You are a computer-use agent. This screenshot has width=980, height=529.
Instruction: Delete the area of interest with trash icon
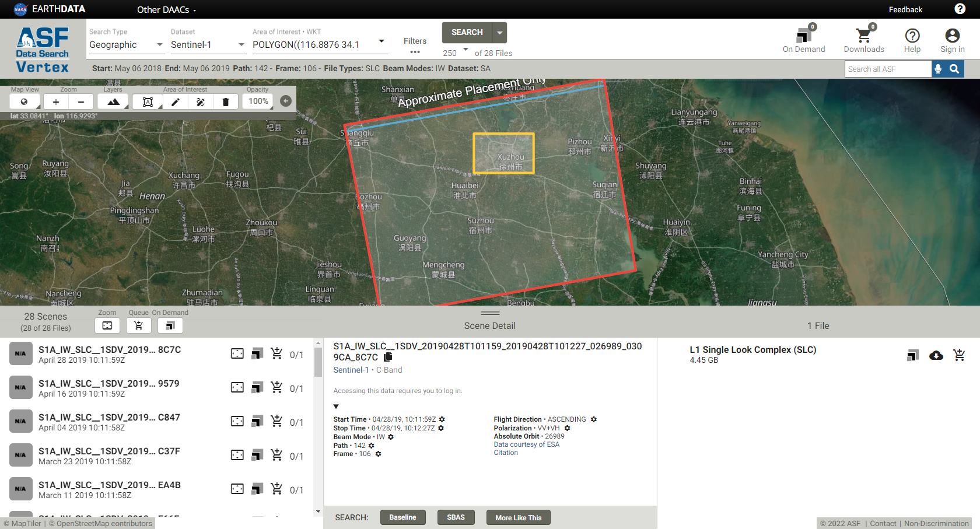(x=226, y=102)
